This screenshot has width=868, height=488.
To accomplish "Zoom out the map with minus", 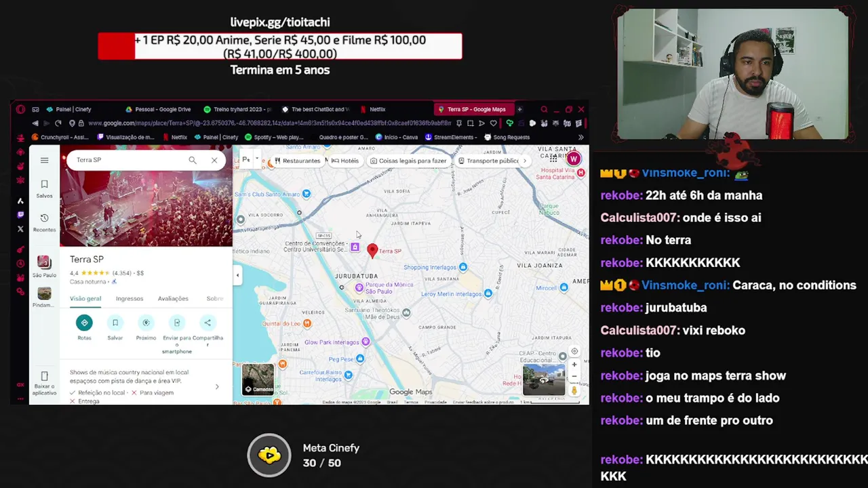I will coord(574,376).
